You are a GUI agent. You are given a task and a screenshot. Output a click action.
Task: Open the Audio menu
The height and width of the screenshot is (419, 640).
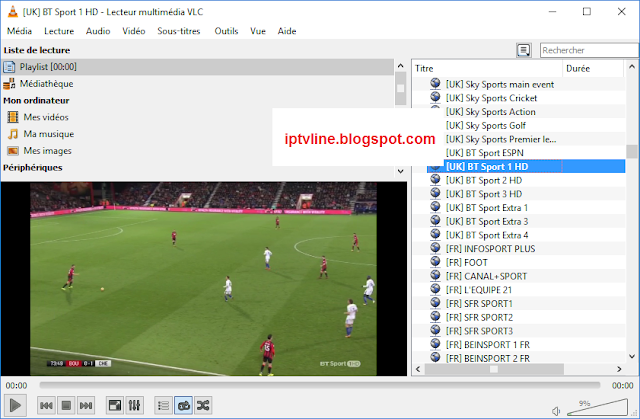pos(98,31)
